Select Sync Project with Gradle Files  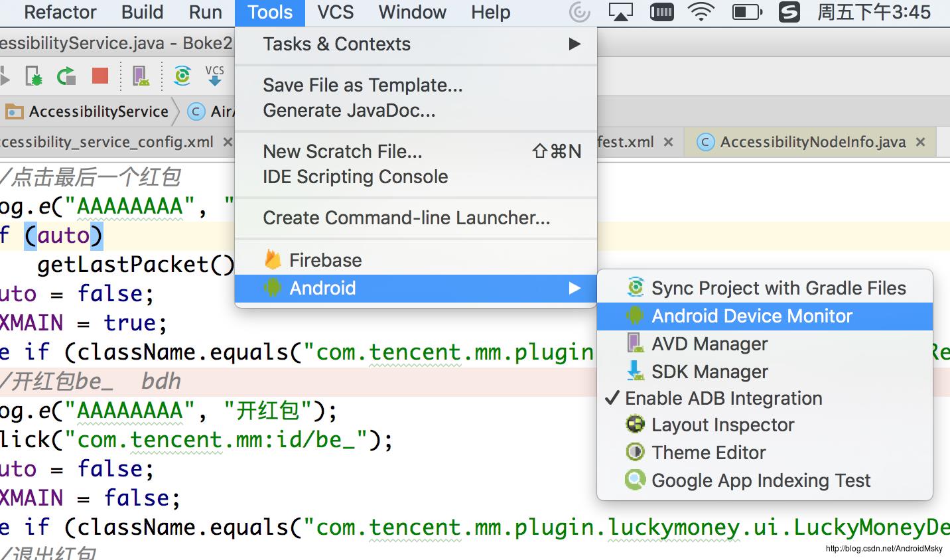(x=765, y=288)
